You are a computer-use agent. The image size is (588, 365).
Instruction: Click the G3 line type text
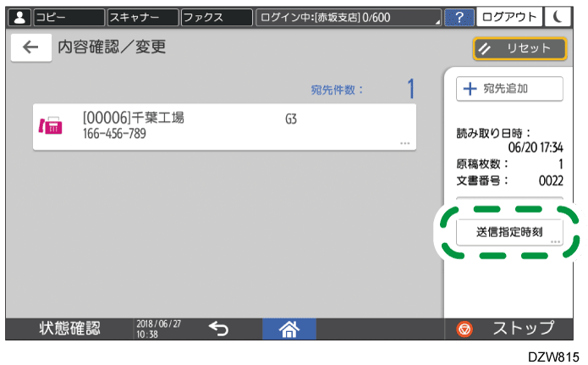291,119
